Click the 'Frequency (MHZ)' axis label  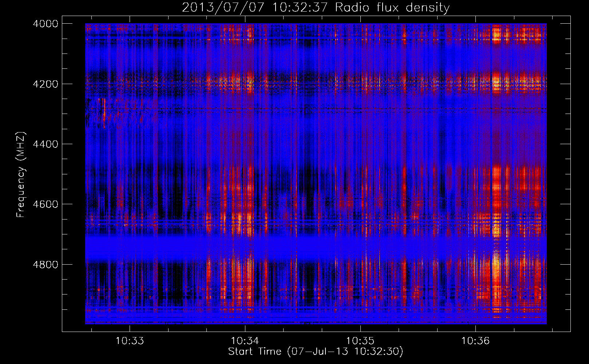coord(21,174)
